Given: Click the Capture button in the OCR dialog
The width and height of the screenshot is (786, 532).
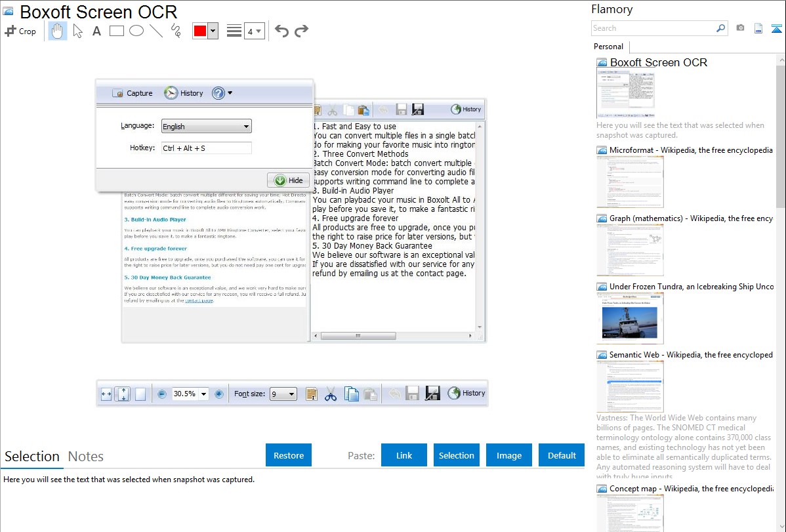Looking at the screenshot, I should point(133,93).
